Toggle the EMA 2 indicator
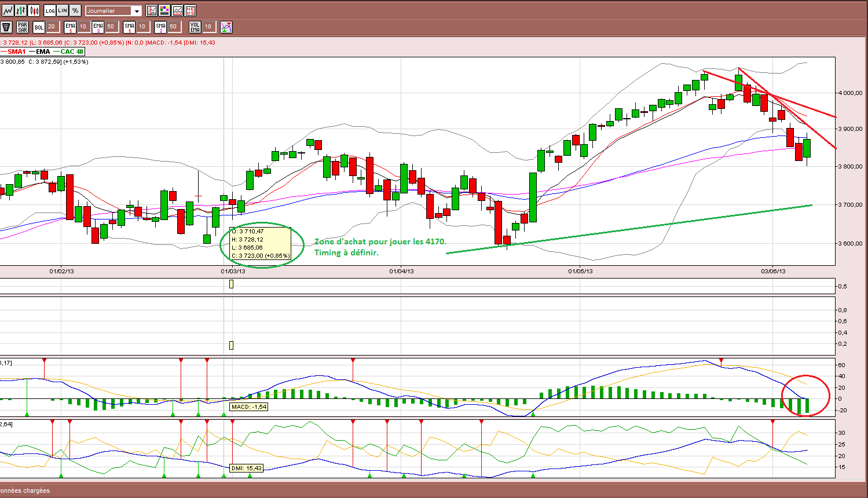The image size is (868, 498). coord(98,27)
